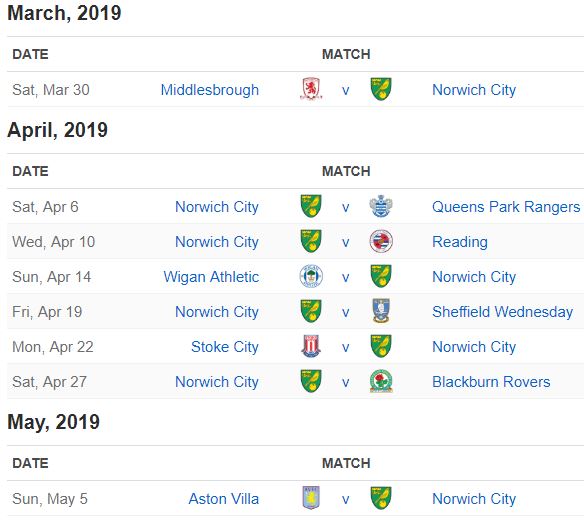Open the Aston Villa team link
Image resolution: width=584 pixels, height=520 pixels.
point(223,499)
